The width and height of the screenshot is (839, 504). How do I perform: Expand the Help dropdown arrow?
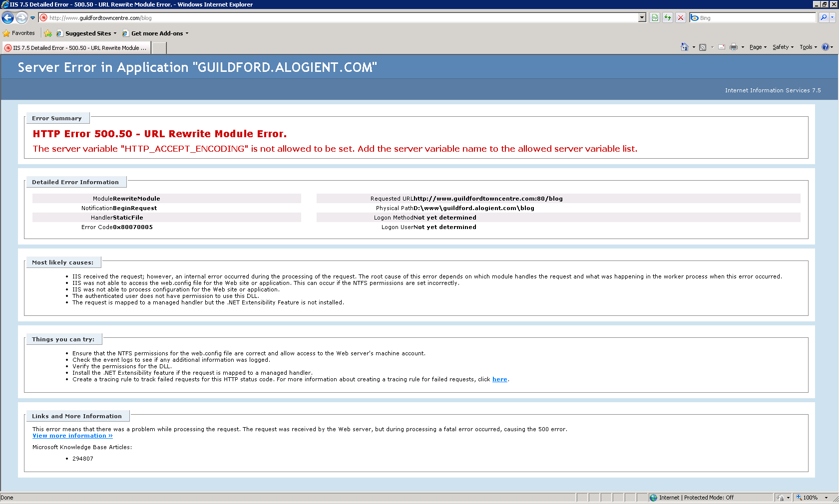[832, 47]
